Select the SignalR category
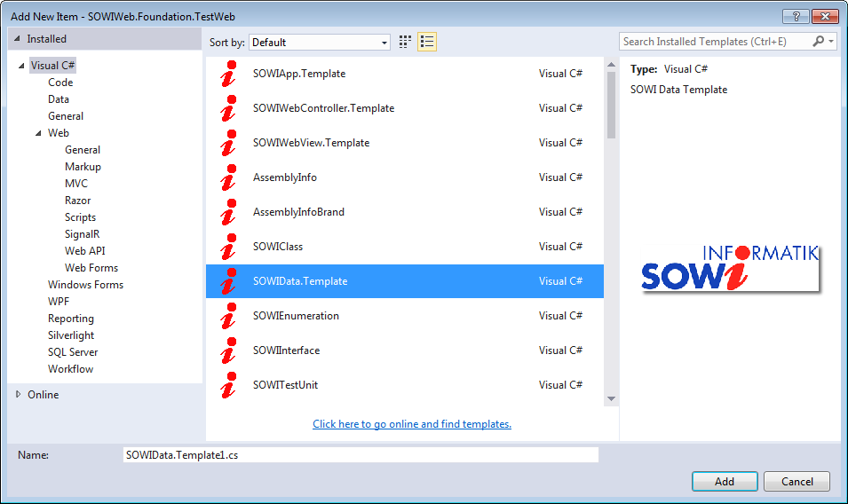The image size is (848, 504). click(83, 234)
